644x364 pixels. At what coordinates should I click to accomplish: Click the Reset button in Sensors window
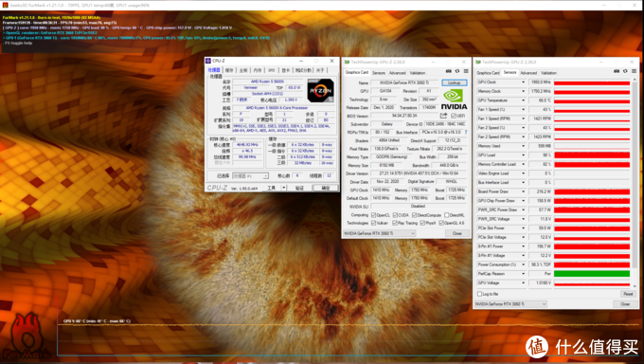(x=628, y=294)
